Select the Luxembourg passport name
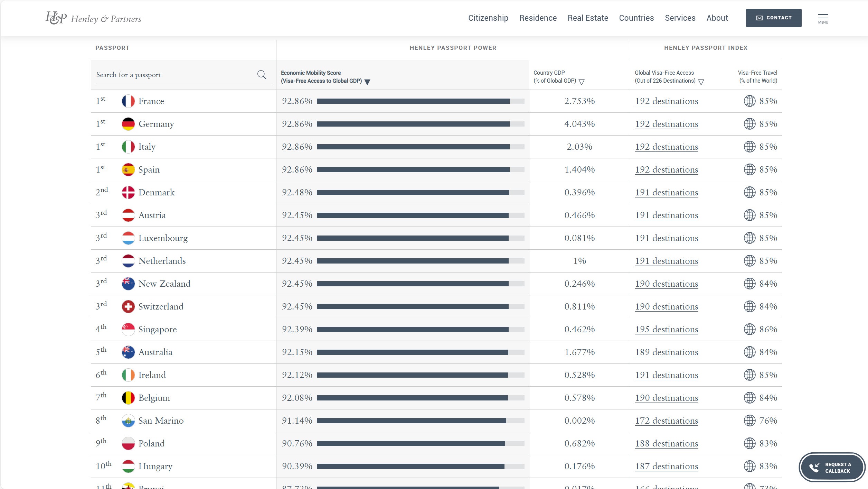 click(x=163, y=238)
